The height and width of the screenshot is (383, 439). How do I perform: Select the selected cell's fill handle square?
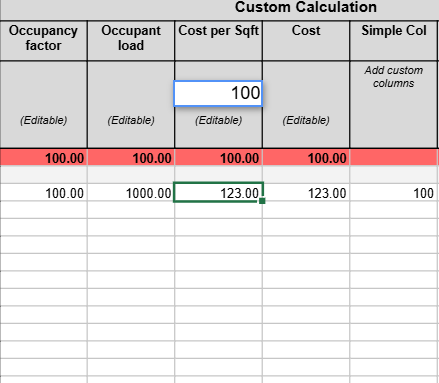262,201
